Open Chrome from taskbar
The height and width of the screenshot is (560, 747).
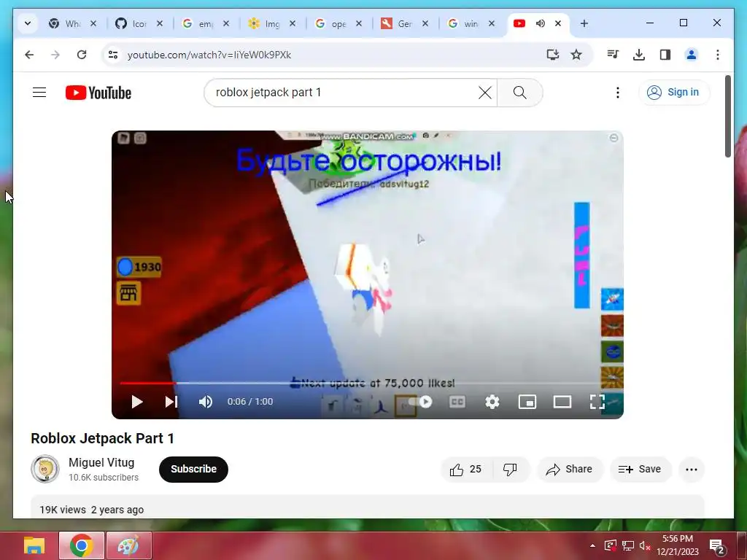pyautogui.click(x=82, y=545)
